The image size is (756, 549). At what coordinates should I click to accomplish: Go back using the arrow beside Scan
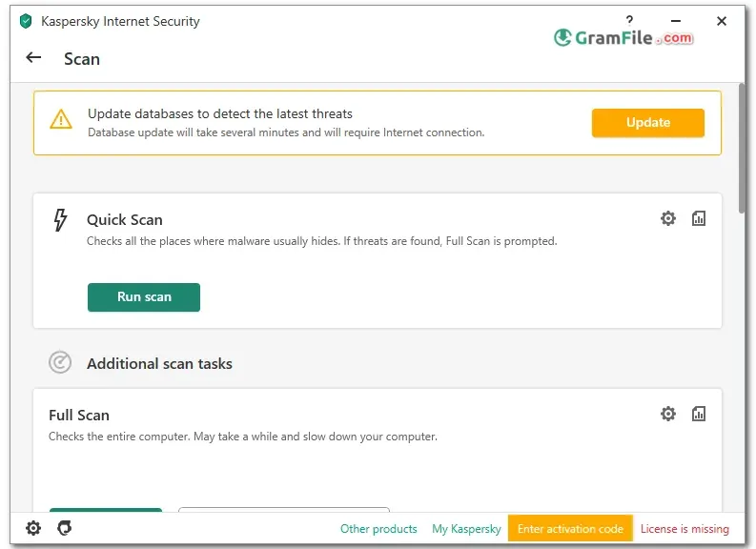pyautogui.click(x=33, y=58)
